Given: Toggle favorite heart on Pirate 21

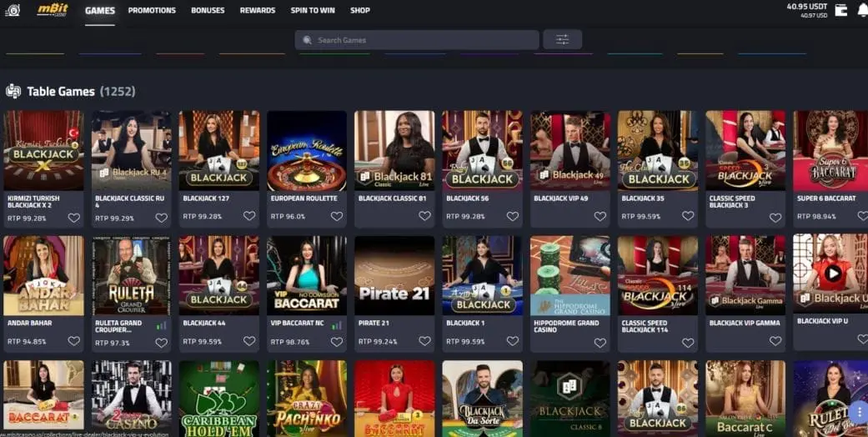Looking at the screenshot, I should pyautogui.click(x=424, y=341).
